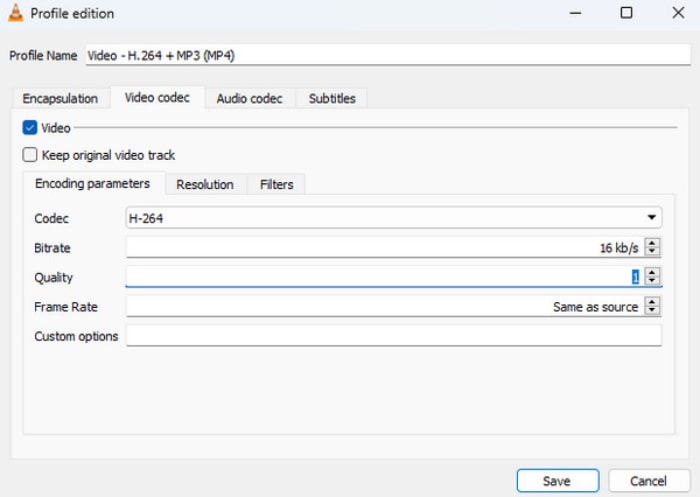
Task: Decrease Quality with the down arrow
Action: click(652, 281)
